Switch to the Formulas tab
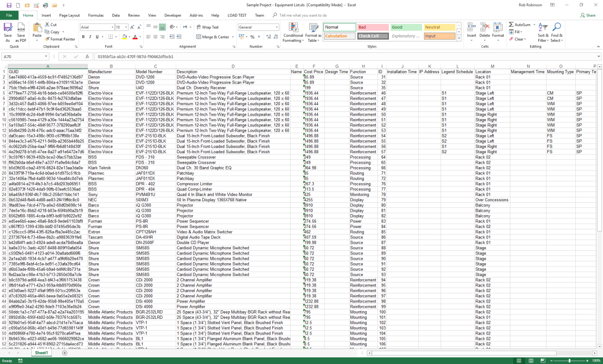 [96, 15]
